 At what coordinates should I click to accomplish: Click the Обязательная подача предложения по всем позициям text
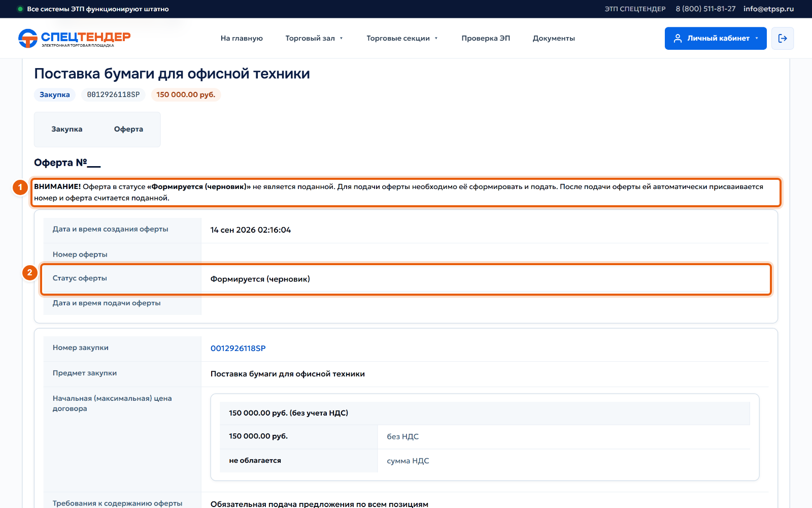[319, 504]
